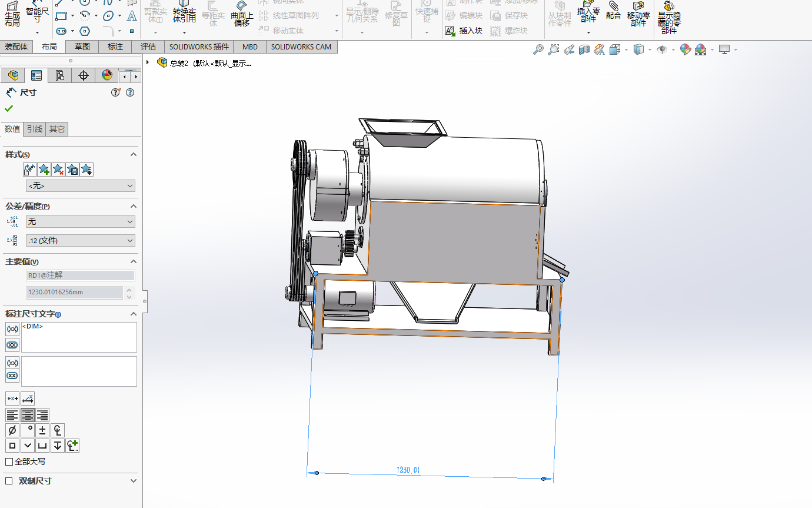Screen dimensions: 812x508
Task: Insert the diameter symbol in dimension text
Action: 12,430
